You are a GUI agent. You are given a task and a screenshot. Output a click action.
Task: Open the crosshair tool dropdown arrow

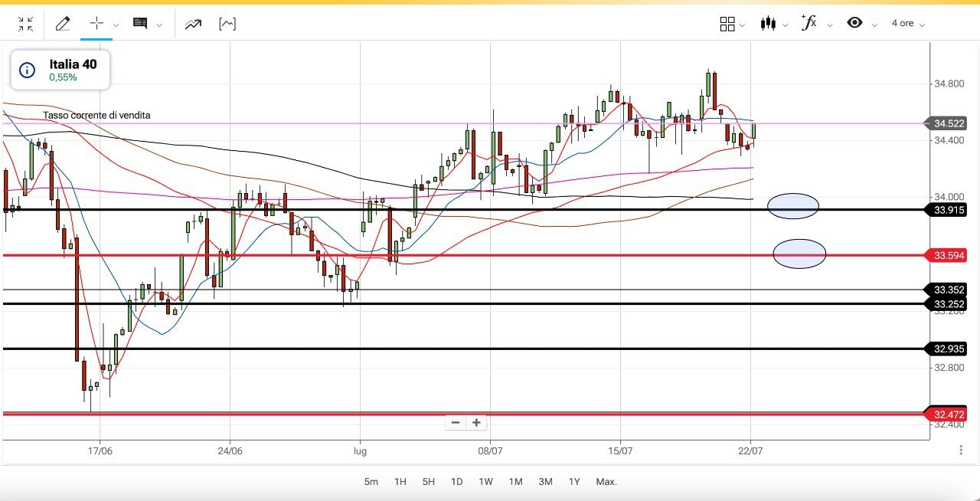116,25
